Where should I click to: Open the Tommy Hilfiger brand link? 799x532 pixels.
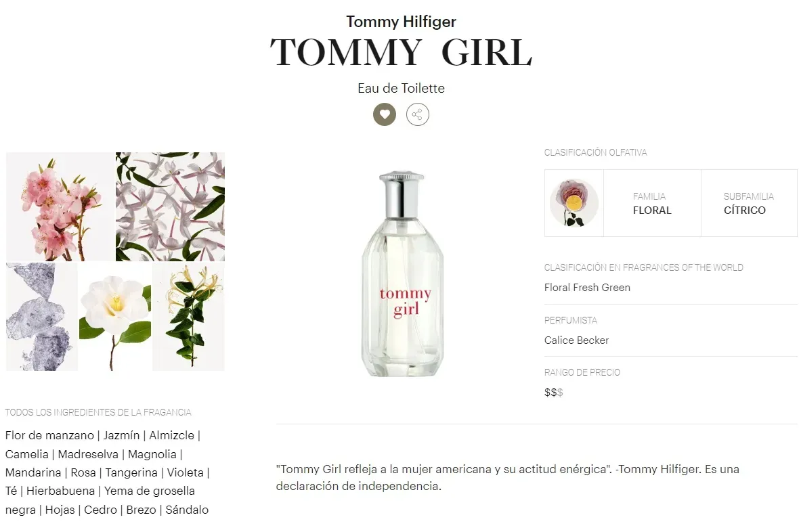[401, 22]
